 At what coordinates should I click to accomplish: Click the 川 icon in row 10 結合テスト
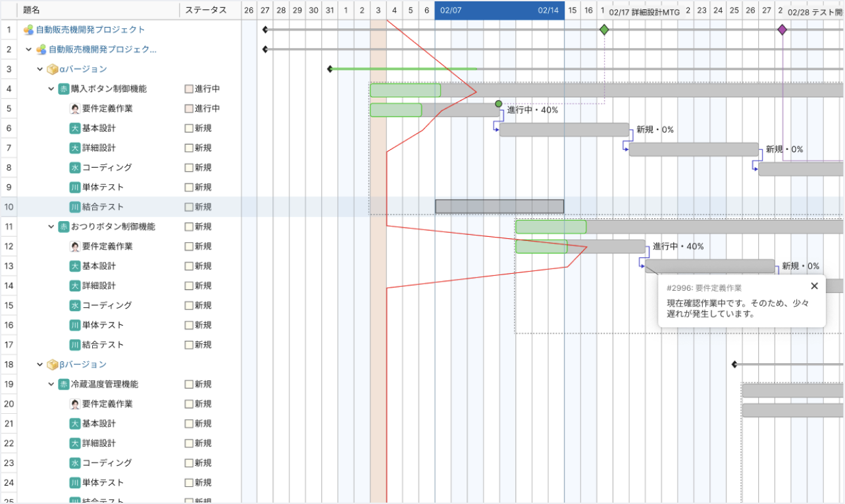coord(75,207)
